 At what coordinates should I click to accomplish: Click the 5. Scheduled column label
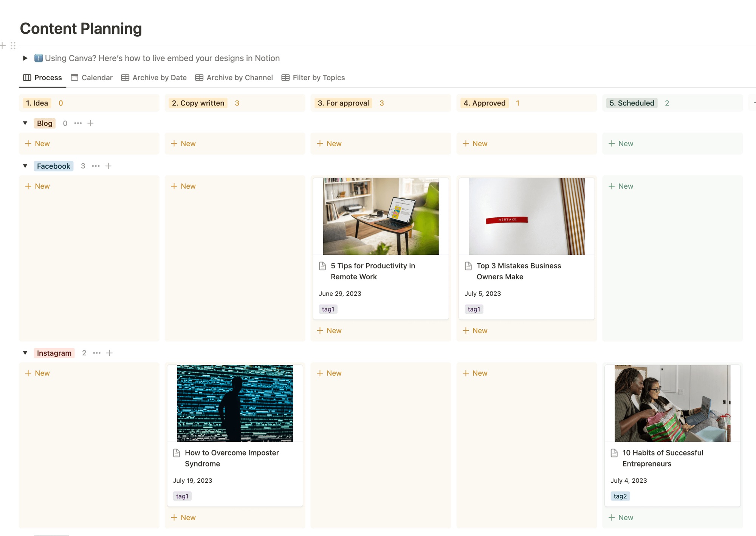(632, 103)
